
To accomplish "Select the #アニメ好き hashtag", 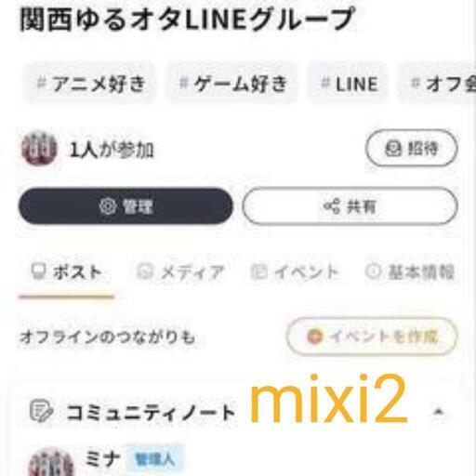I will point(90,84).
